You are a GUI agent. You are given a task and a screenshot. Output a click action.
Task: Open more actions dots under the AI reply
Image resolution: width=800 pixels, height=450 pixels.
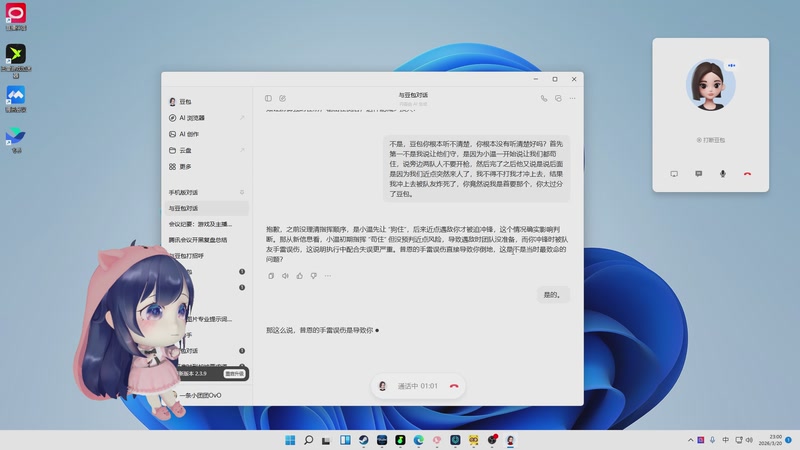tap(328, 276)
